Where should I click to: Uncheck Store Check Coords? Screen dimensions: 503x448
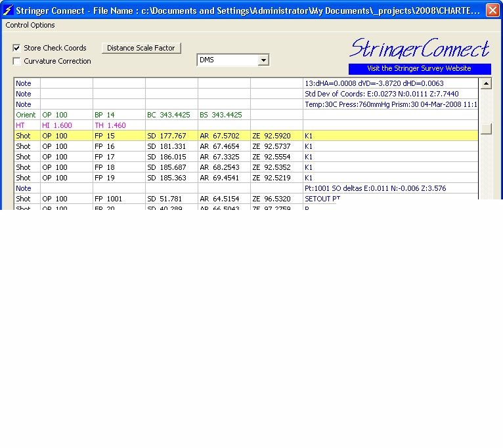16,48
